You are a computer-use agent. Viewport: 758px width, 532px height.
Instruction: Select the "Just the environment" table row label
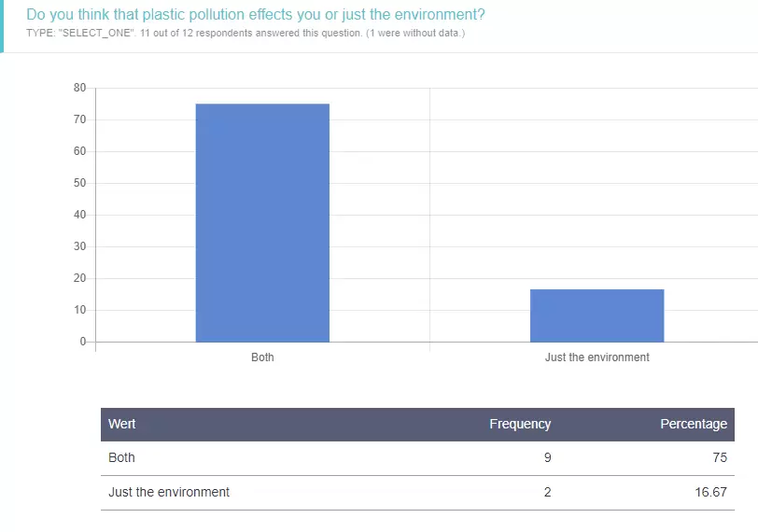(169, 492)
